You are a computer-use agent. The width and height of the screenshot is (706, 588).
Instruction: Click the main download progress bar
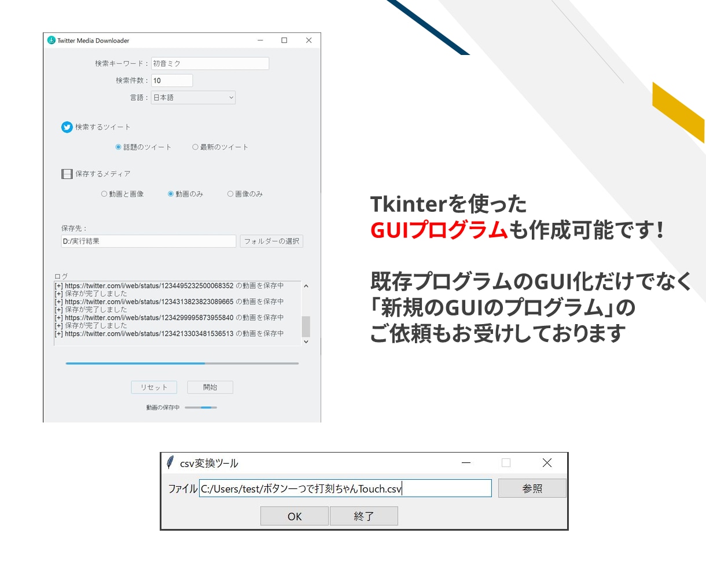(x=182, y=363)
